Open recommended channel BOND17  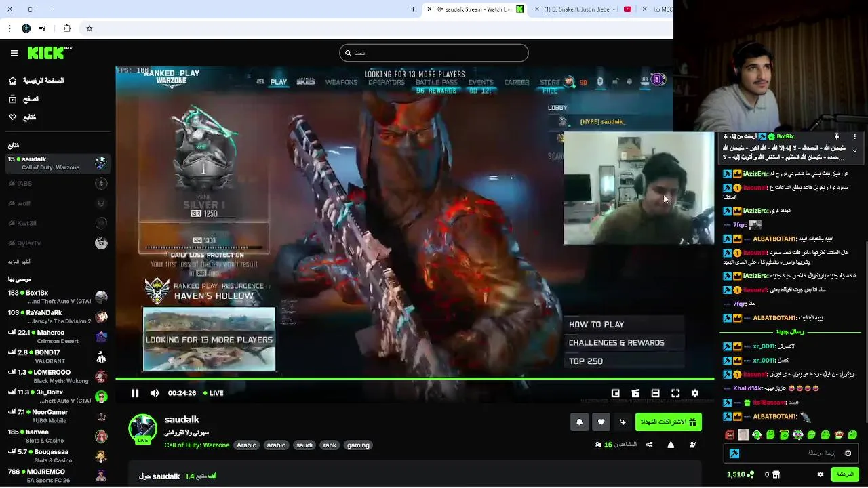click(57, 357)
